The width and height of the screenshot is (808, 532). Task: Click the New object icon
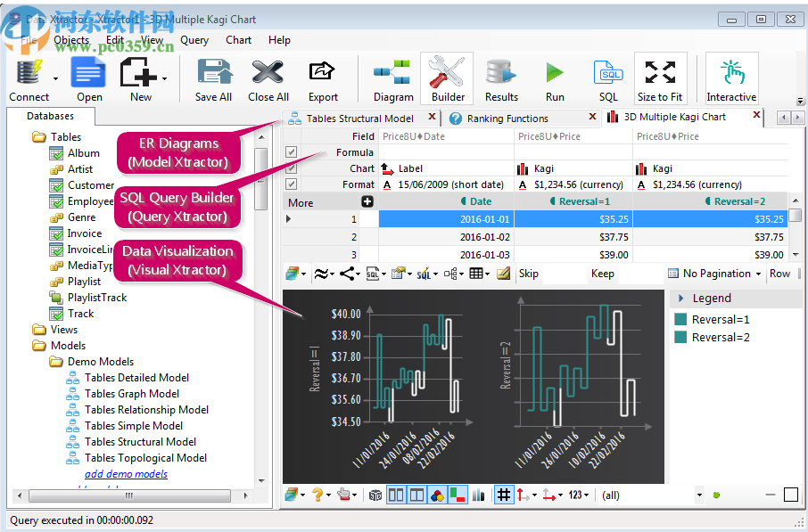(x=137, y=72)
